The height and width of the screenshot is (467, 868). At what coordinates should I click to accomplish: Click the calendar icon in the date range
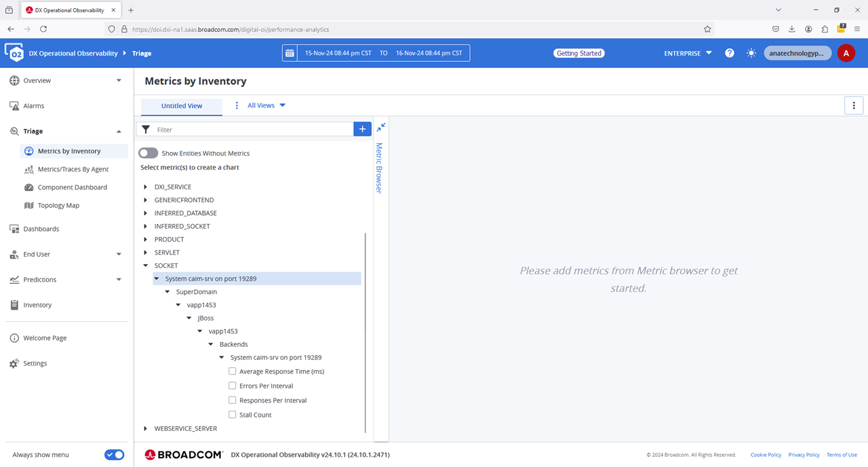(x=290, y=53)
